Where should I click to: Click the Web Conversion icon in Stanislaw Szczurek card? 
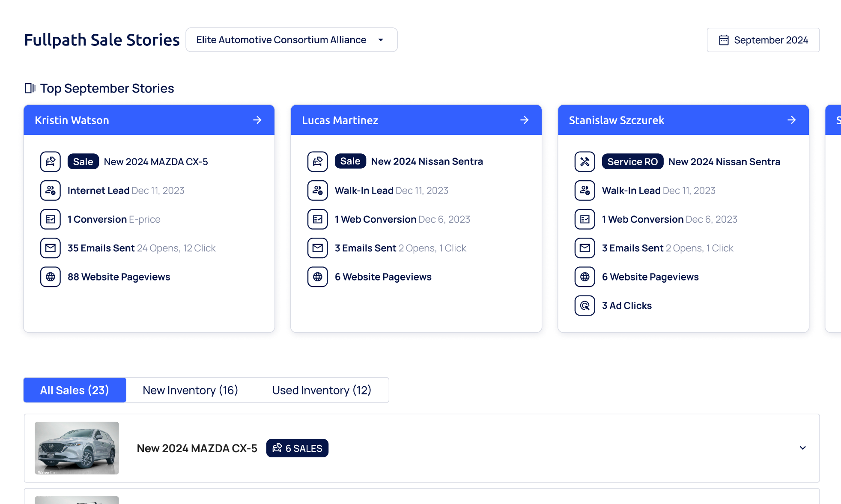tap(585, 219)
